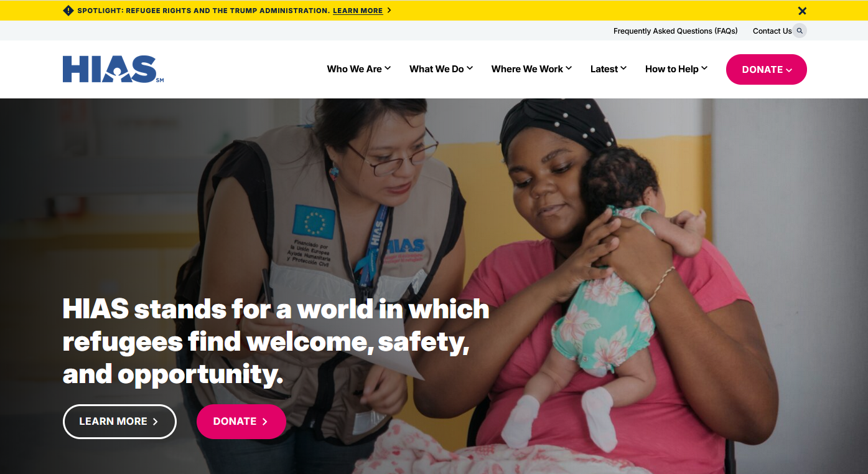Click the pink hero Donate button
Image resolution: width=868 pixels, height=474 pixels.
tap(241, 422)
